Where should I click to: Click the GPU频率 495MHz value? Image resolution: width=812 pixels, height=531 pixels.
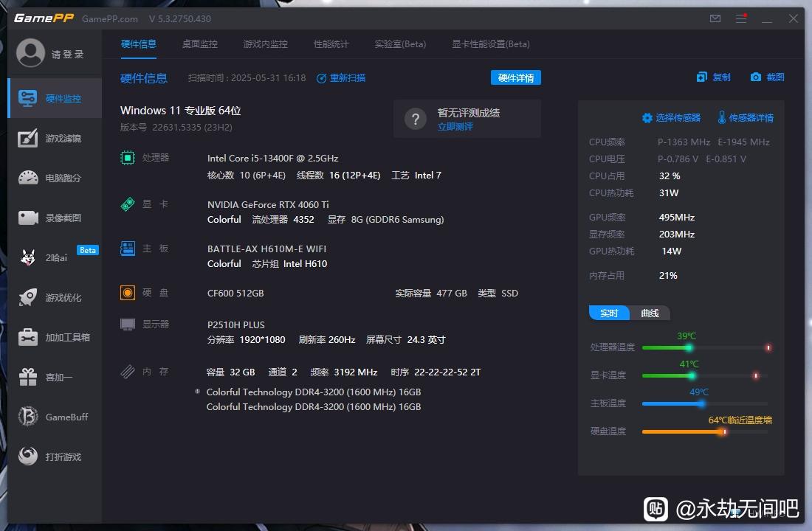tap(677, 218)
